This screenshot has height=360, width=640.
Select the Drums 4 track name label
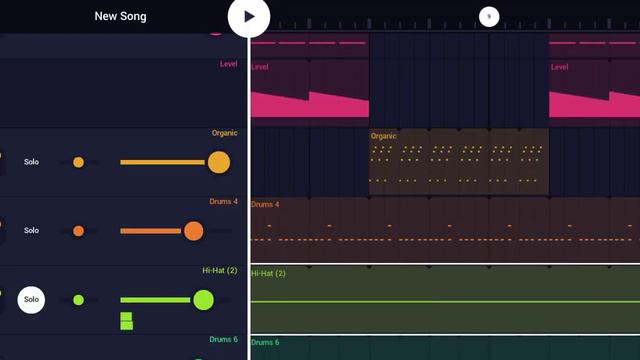(223, 202)
